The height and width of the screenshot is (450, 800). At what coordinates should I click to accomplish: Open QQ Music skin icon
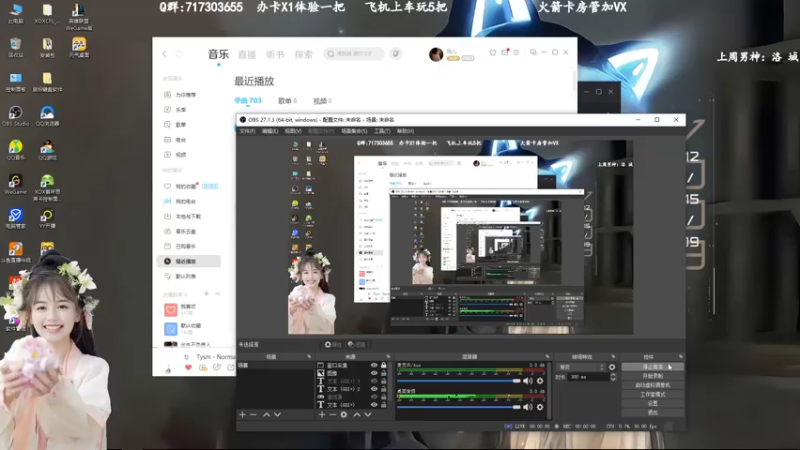click(492, 52)
